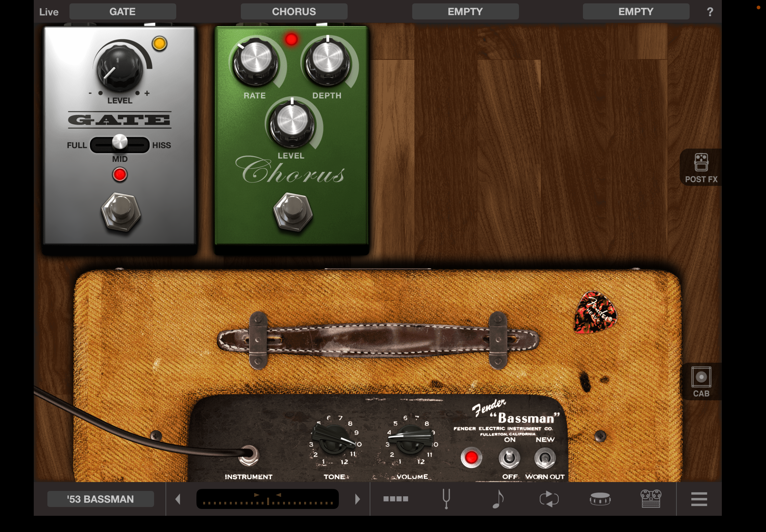Click the OFF label below power switch
This screenshot has height=532, width=766.
point(510,477)
